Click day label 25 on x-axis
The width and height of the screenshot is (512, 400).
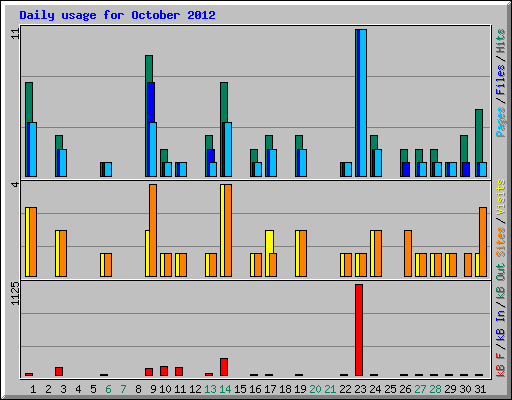(x=390, y=389)
